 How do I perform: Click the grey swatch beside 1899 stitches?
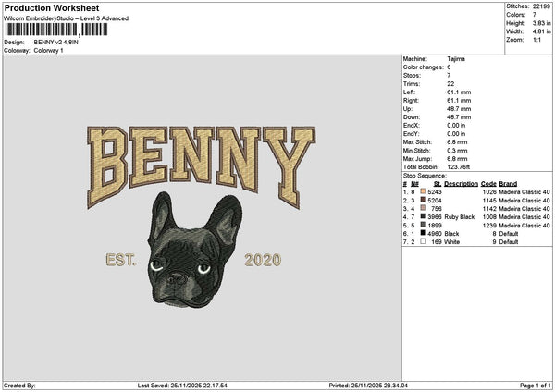click(x=423, y=225)
